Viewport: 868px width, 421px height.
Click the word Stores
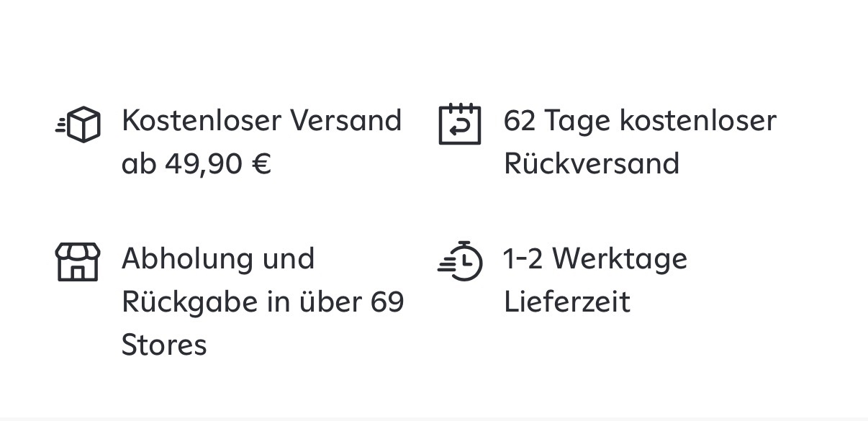click(x=164, y=345)
